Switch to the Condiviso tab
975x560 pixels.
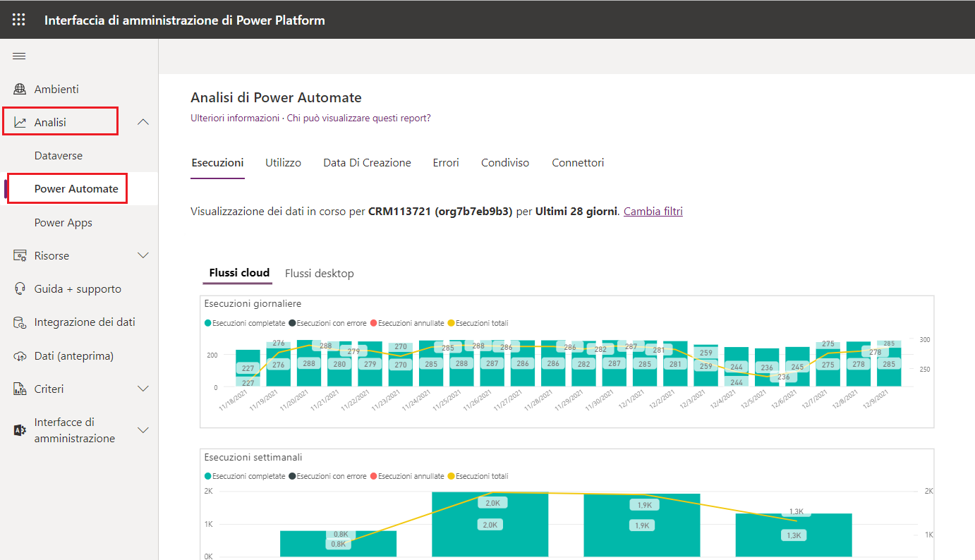(505, 163)
